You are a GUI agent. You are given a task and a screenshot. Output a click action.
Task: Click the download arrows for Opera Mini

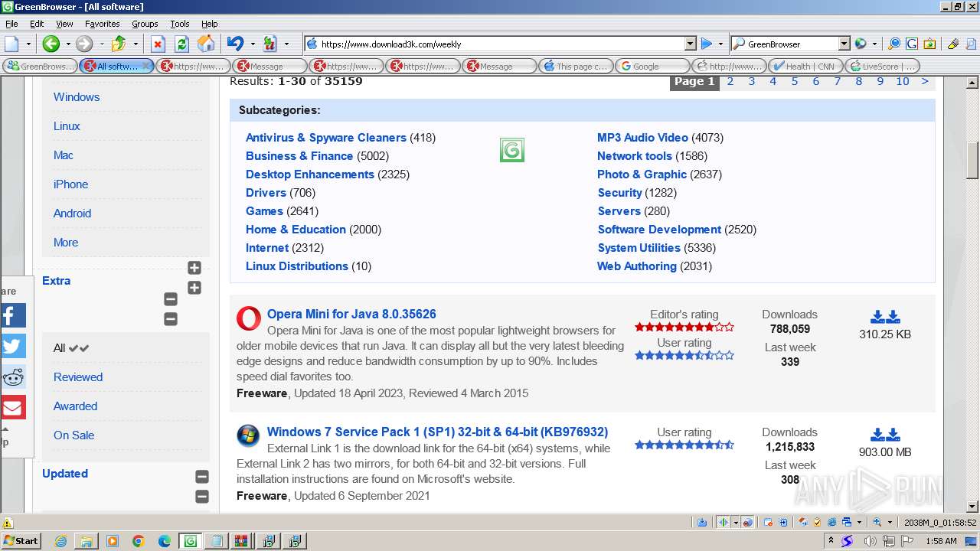[885, 316]
